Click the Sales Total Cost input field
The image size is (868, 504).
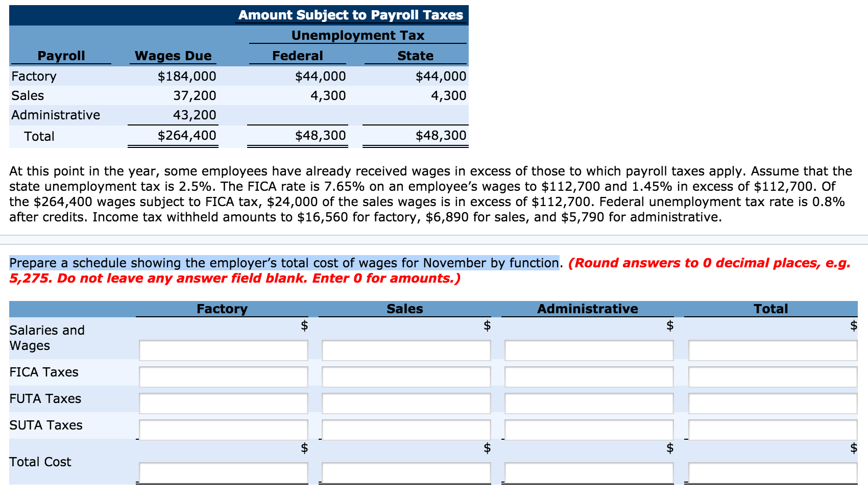pos(406,473)
